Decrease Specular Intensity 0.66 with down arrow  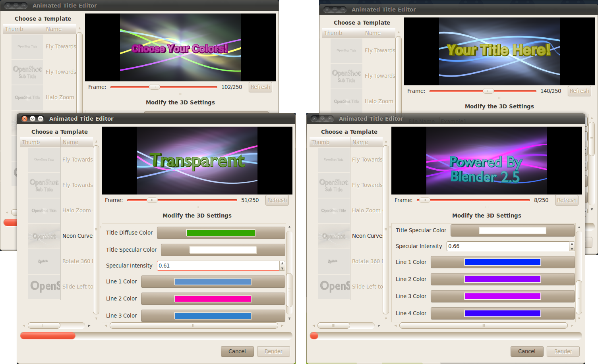572,249
